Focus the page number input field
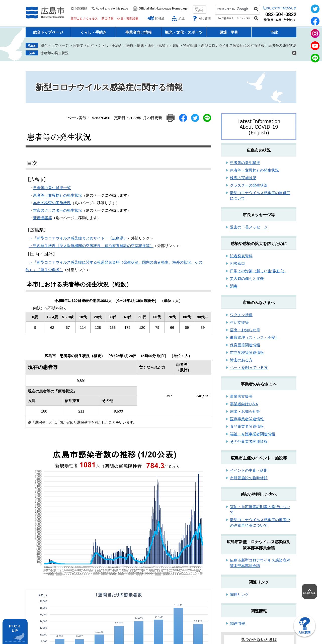This screenshot has width=322, height=644. point(234,18)
